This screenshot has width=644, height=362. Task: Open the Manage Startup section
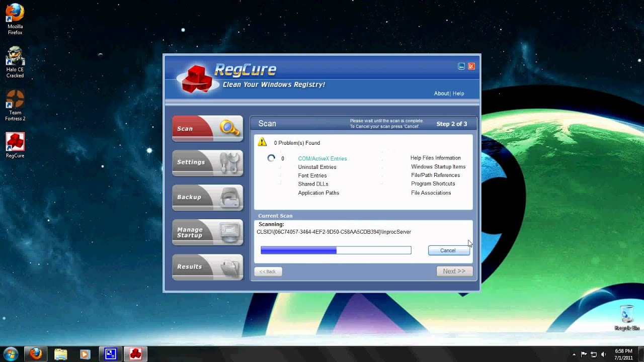coord(207,232)
